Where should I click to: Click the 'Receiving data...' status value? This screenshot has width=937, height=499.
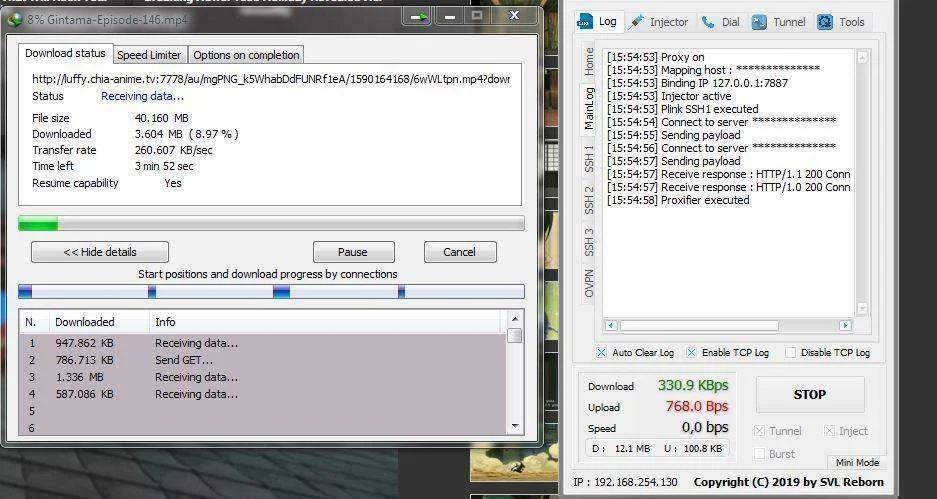click(x=142, y=96)
